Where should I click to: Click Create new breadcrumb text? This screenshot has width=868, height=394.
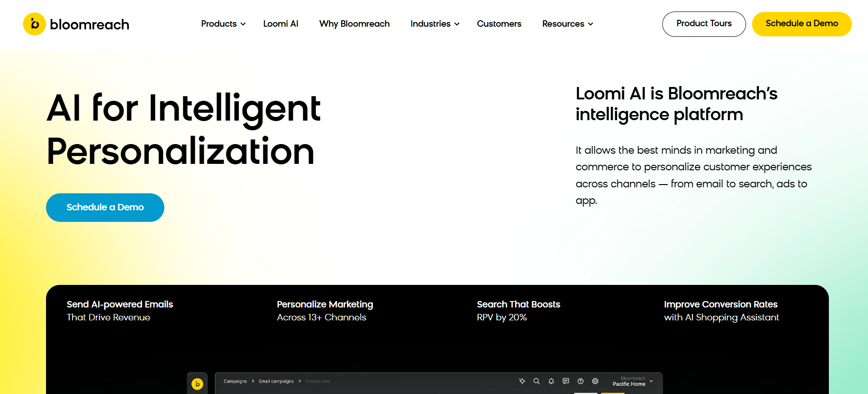click(318, 381)
